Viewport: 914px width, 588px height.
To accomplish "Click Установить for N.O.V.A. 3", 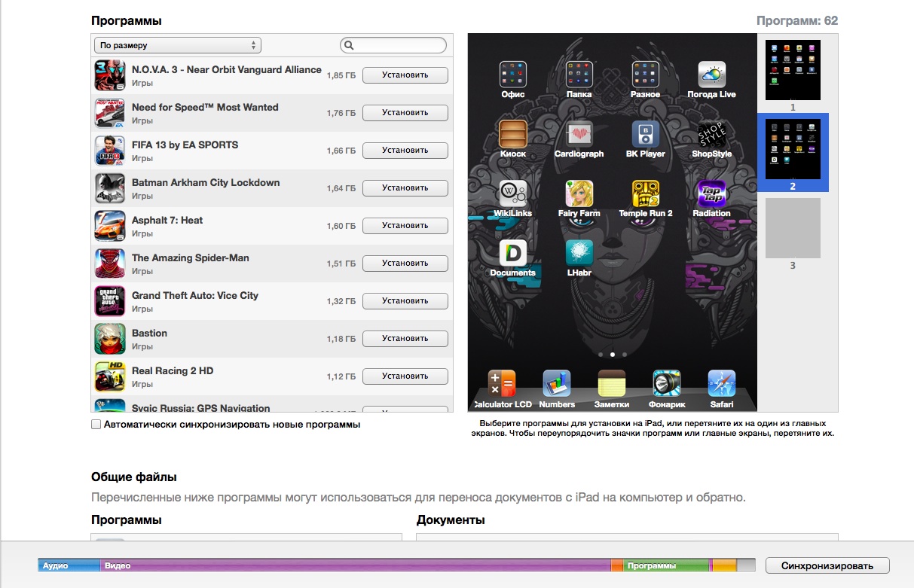I will coord(405,75).
